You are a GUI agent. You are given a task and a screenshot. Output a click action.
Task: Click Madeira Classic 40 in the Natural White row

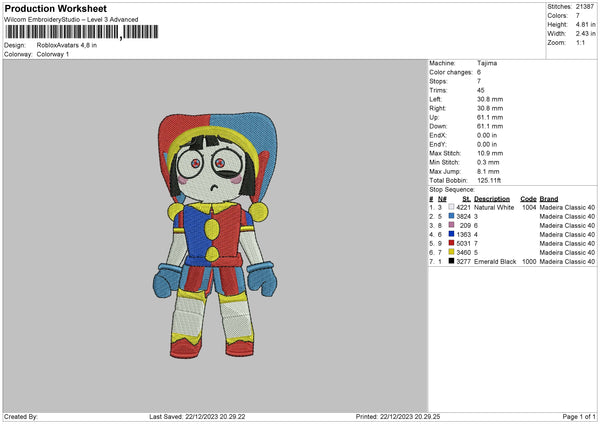[567, 207]
